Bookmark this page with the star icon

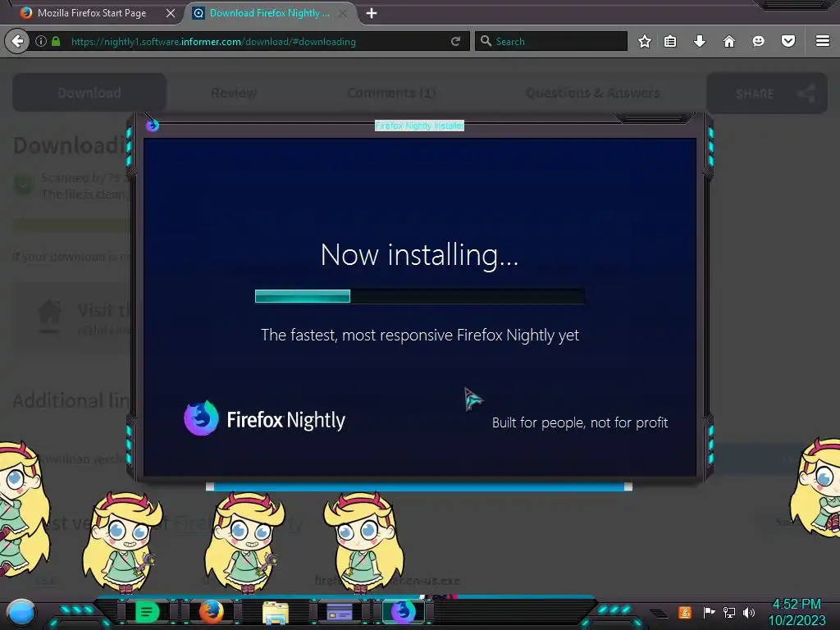(645, 41)
